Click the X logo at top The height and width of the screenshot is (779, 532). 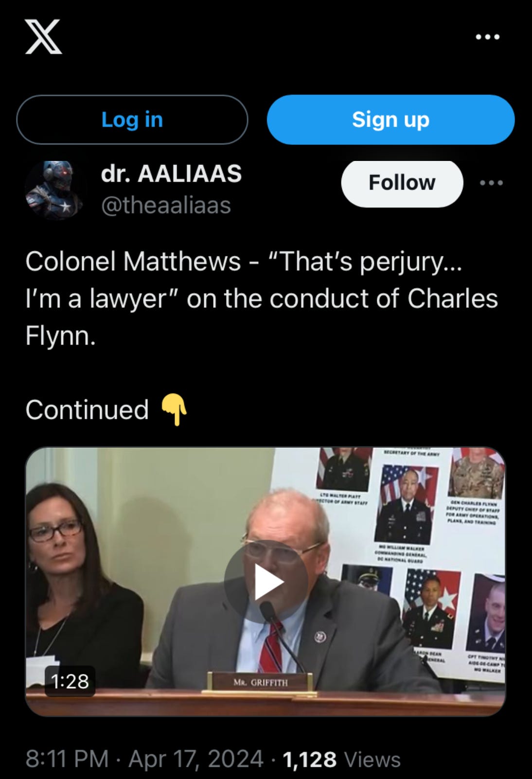tap(43, 36)
